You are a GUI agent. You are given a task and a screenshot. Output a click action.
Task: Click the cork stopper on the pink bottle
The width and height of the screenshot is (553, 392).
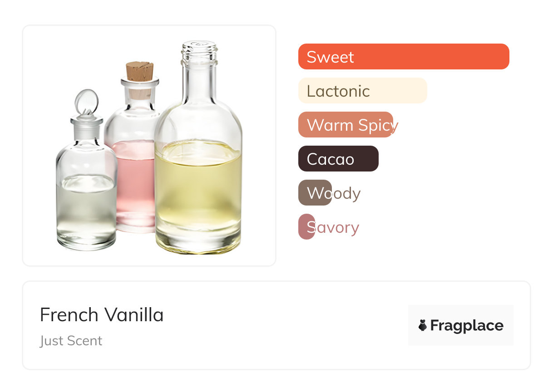click(139, 72)
